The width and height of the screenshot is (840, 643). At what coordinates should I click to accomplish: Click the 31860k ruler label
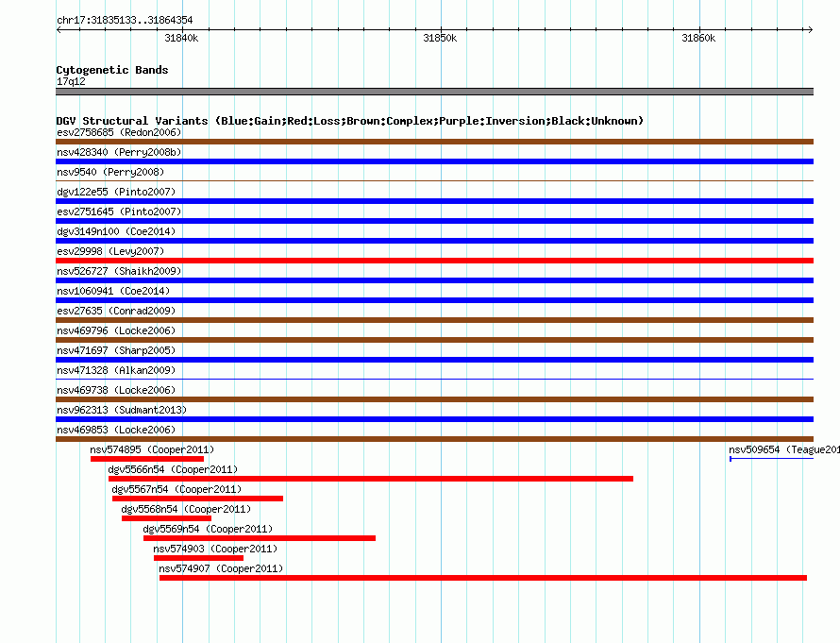tap(698, 38)
